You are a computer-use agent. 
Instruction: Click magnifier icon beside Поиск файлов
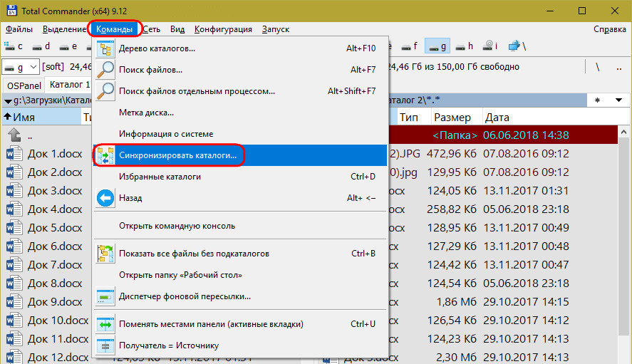click(105, 70)
